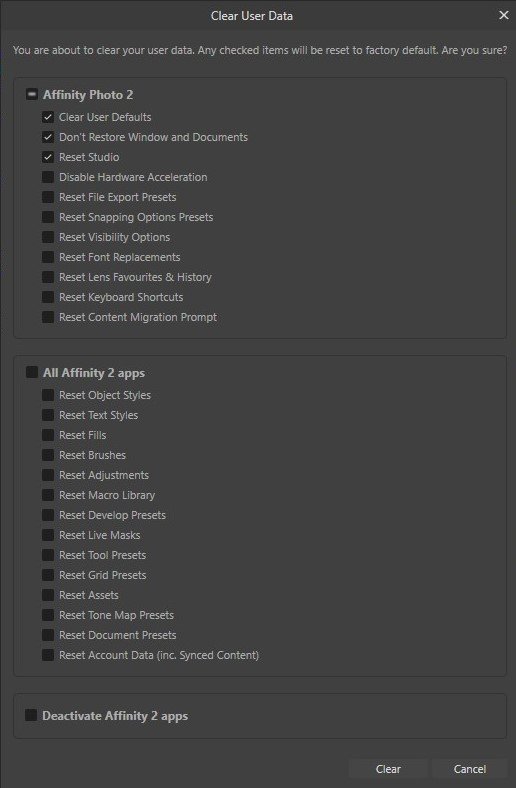Viewport: 516px width, 788px height.
Task: Select the All Affinity 2 apps checkbox
Action: tap(32, 372)
